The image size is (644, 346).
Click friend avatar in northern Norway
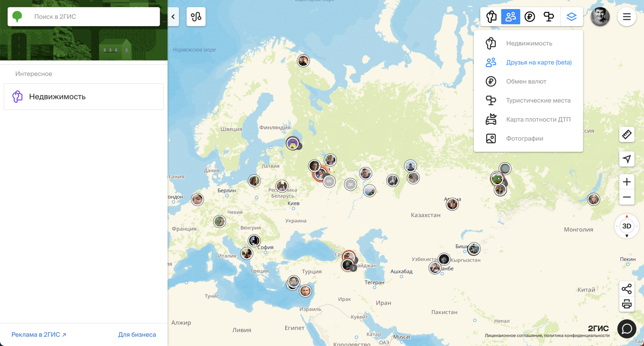tap(303, 61)
